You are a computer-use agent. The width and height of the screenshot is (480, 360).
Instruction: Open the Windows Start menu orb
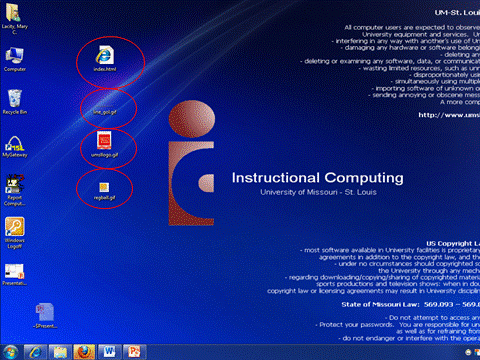click(11, 352)
